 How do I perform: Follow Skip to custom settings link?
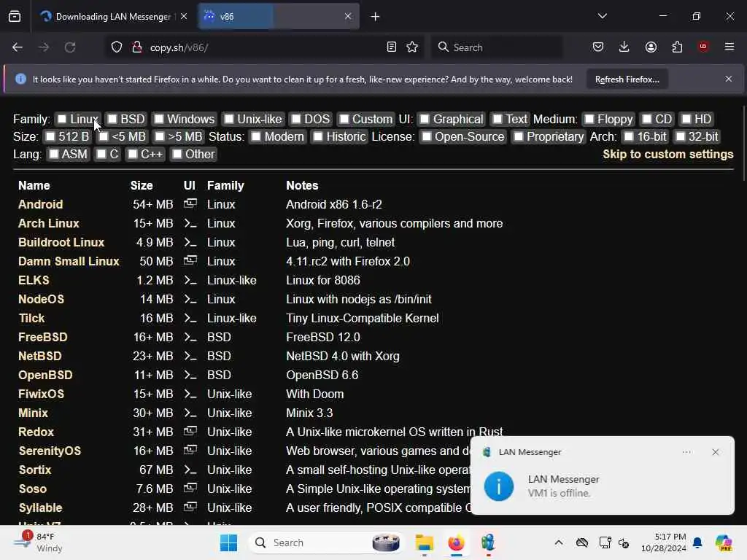pos(668,155)
